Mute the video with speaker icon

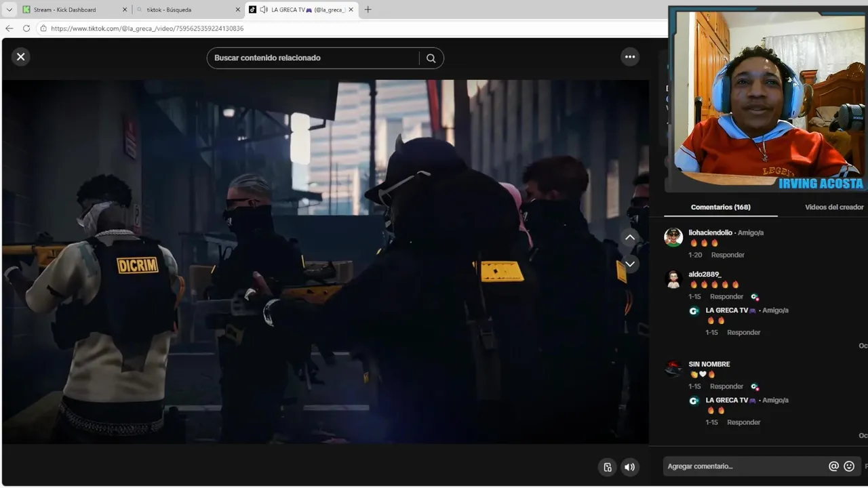click(x=630, y=466)
